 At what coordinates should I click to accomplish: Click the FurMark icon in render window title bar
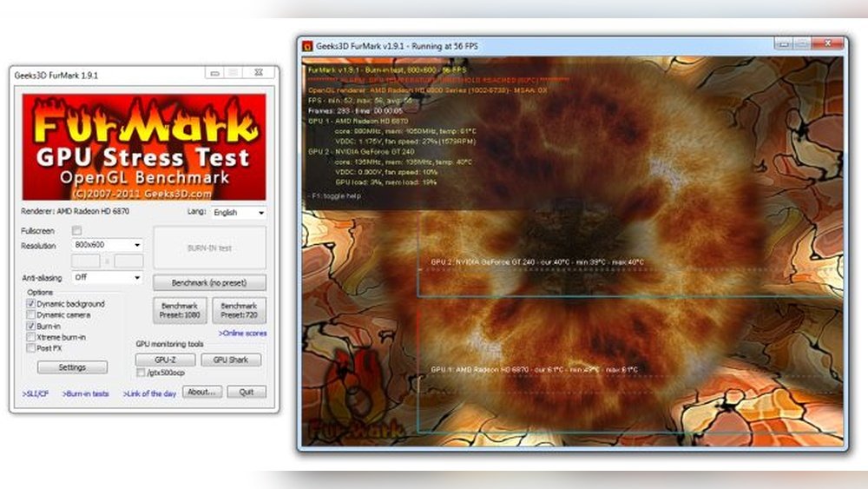tap(306, 46)
